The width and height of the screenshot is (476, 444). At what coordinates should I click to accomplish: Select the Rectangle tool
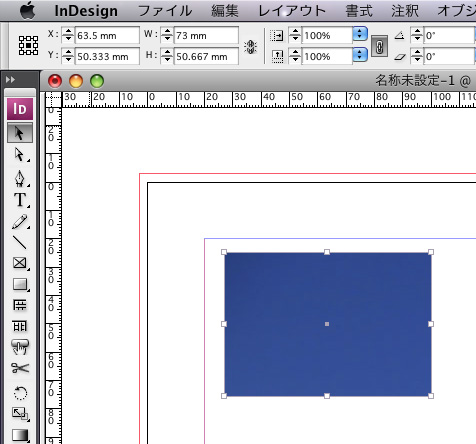[20, 284]
